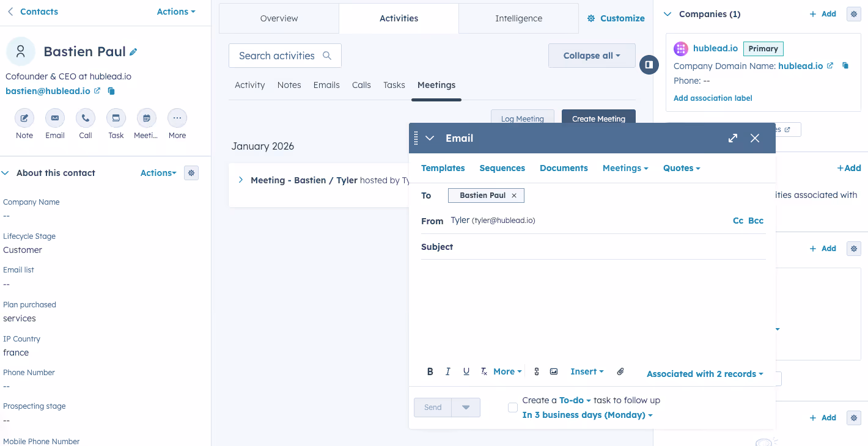Image resolution: width=868 pixels, height=446 pixels.
Task: Expand email composer to full screen
Action: (x=733, y=138)
